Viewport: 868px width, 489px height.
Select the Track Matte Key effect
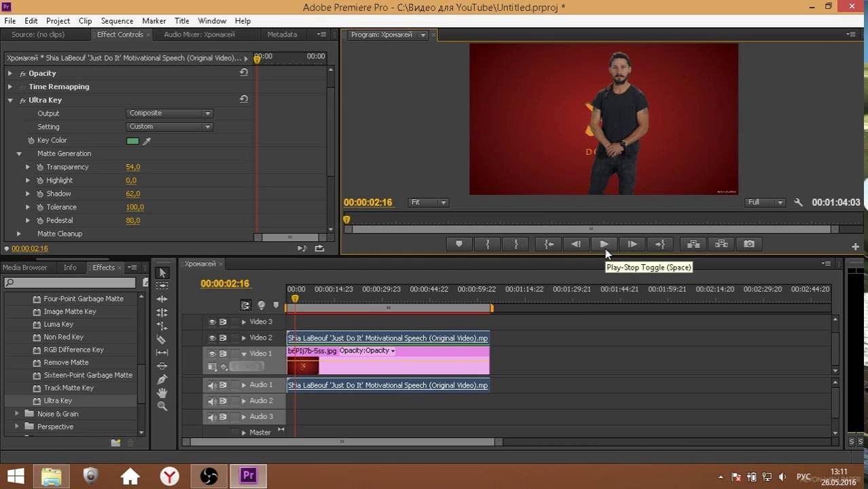(x=69, y=388)
